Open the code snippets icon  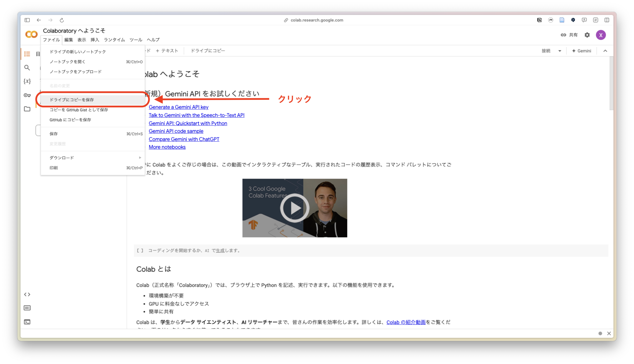pyautogui.click(x=27, y=294)
